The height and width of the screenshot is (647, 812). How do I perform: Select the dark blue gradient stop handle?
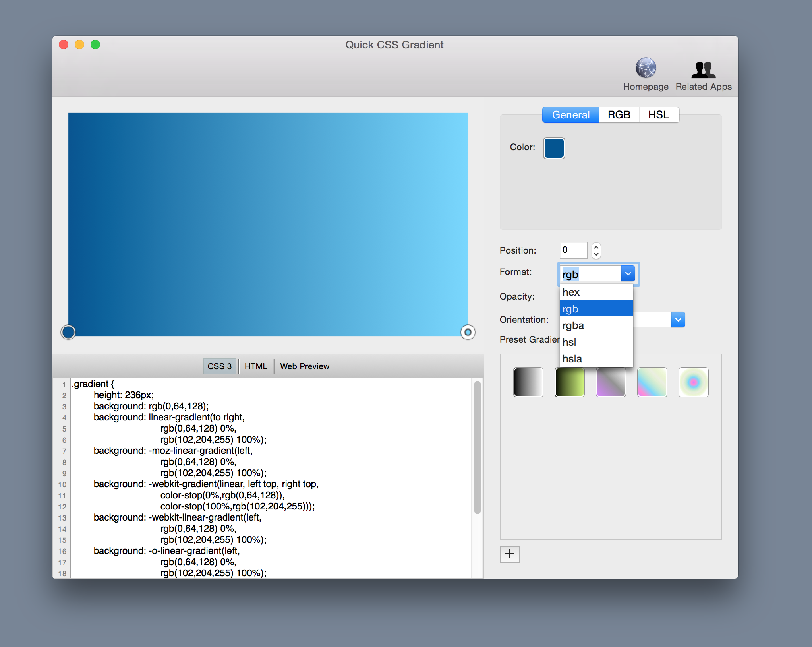68,332
